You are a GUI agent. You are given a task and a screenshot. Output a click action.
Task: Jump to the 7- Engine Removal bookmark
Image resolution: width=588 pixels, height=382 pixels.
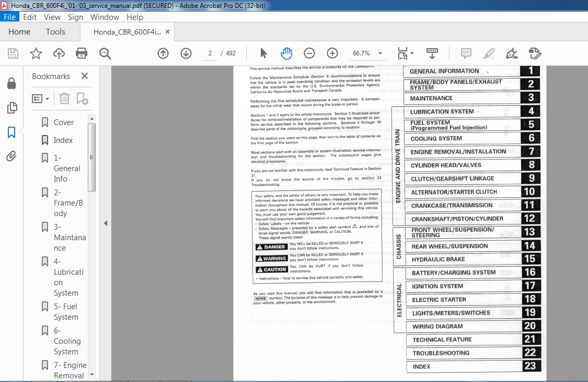pyautogui.click(x=70, y=370)
